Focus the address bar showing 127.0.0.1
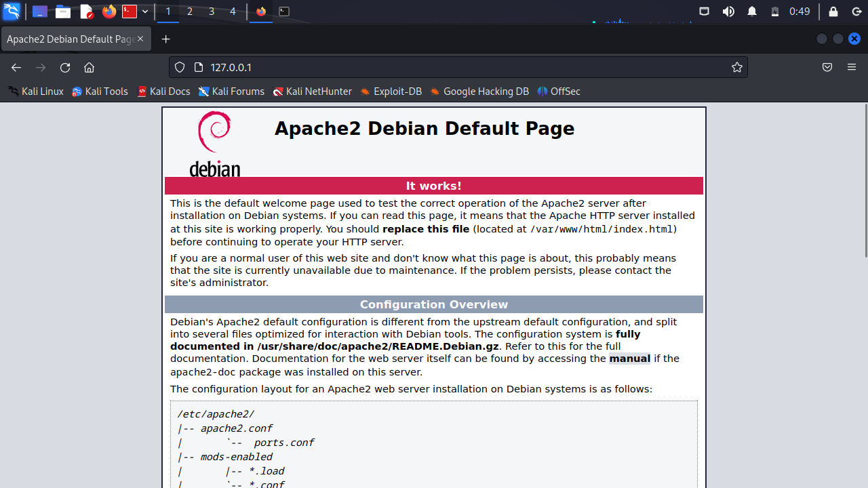 click(458, 67)
